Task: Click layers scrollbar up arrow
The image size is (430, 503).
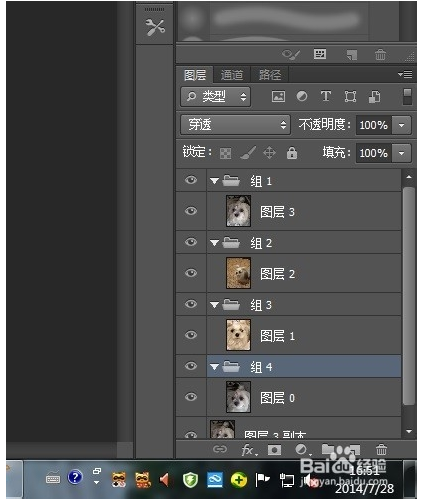Action: click(409, 177)
